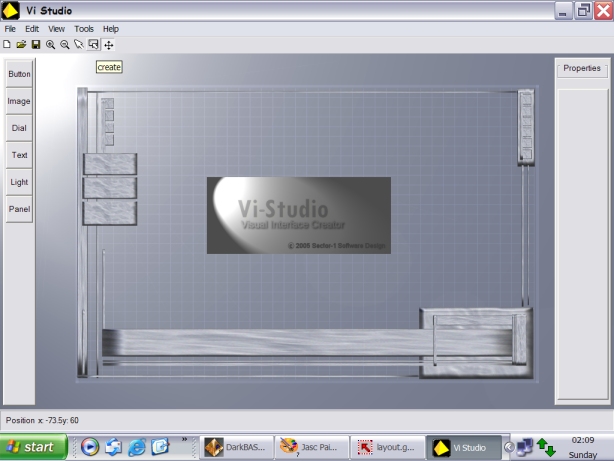Click the green arrows tray icon
Screen dimensions: 614x461
546,447
